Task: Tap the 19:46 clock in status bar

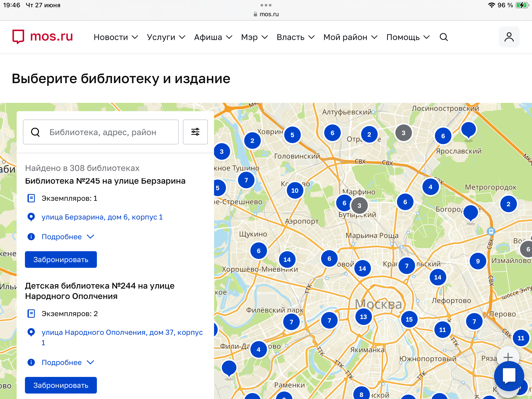Action: pos(12,5)
